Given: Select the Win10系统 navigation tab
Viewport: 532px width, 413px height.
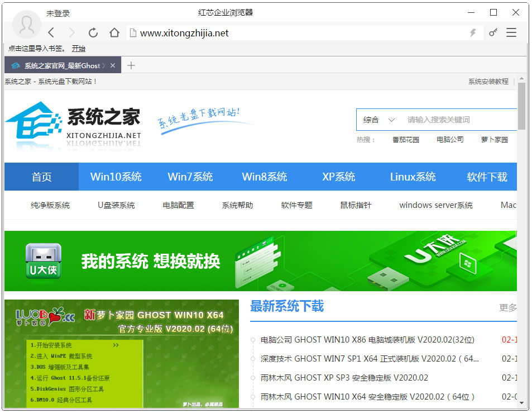Looking at the screenshot, I should pyautogui.click(x=116, y=177).
